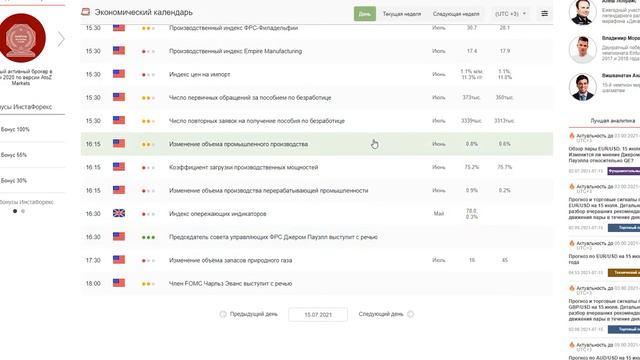Click the right arrow of broker carousel
Viewport: 640px width, 360px height.
(x=61, y=39)
